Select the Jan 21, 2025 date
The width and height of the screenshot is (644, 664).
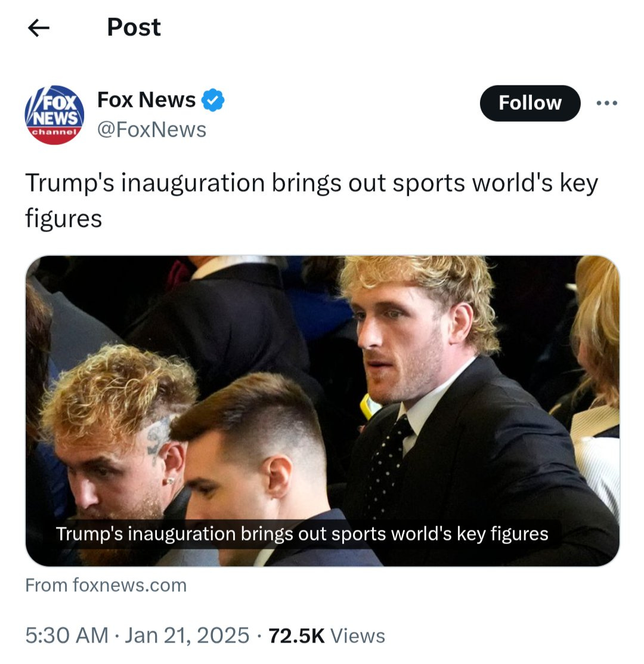187,635
